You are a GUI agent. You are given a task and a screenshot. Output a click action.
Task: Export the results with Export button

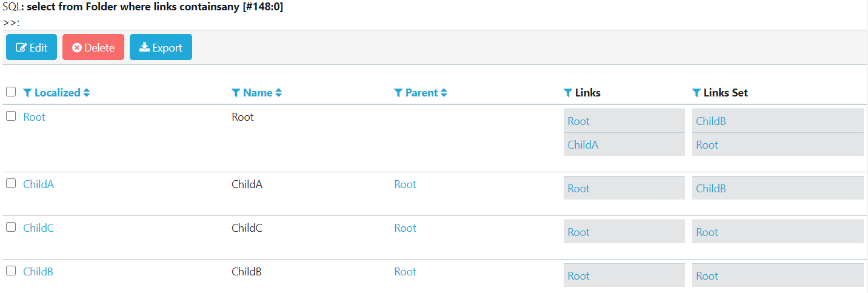(161, 47)
